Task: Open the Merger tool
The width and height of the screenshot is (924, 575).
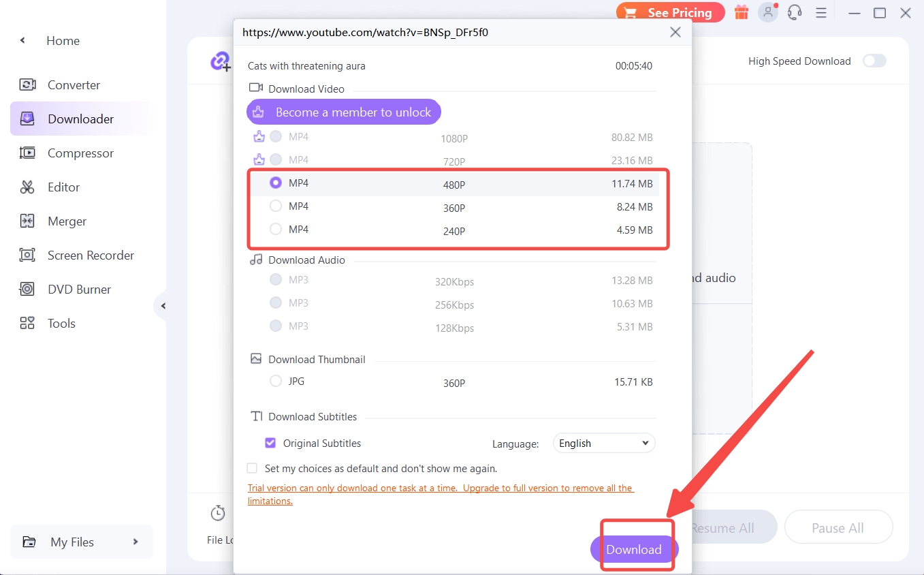Action: (67, 221)
